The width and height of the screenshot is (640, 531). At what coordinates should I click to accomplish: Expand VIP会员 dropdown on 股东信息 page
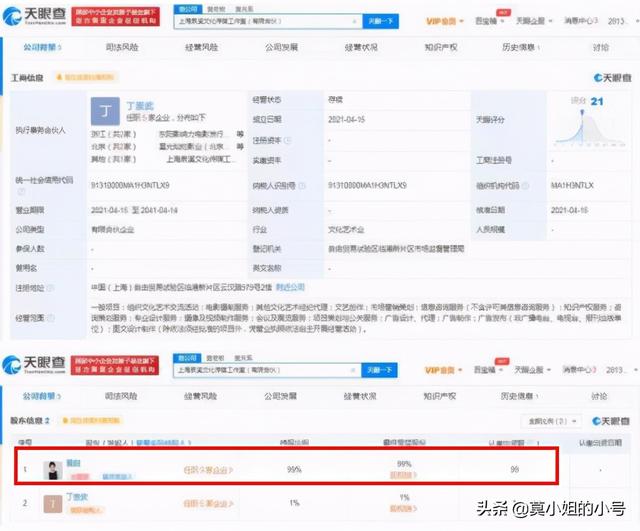coord(444,370)
